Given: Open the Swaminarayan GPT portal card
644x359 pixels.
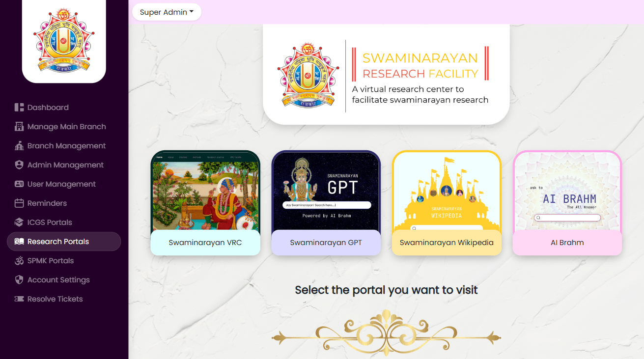Looking at the screenshot, I should pos(326,203).
